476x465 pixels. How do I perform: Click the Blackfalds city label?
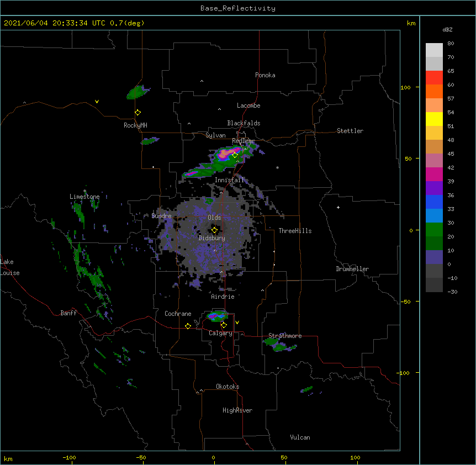click(244, 123)
